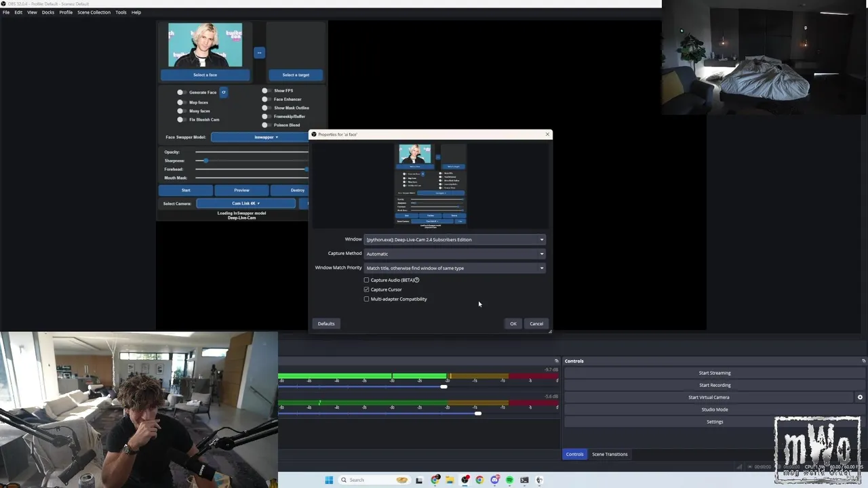Viewport: 868px width, 488px height.
Task: Pop out the Controls dock
Action: [x=863, y=361]
